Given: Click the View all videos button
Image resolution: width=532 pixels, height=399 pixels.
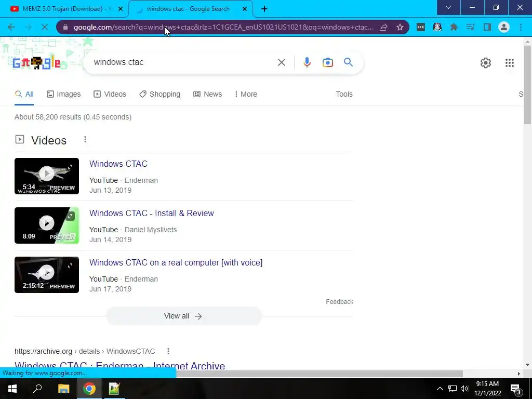Looking at the screenshot, I should point(183,316).
